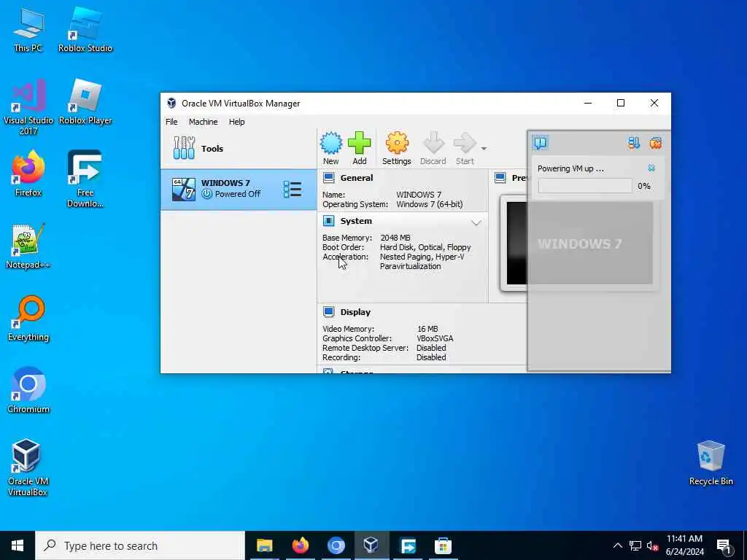747x560 pixels.
Task: Click the notification center icon in VirtualBox
Action: pos(541,142)
